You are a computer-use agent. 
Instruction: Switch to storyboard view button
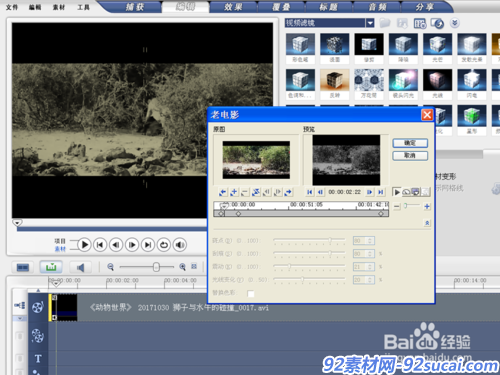(x=23, y=267)
